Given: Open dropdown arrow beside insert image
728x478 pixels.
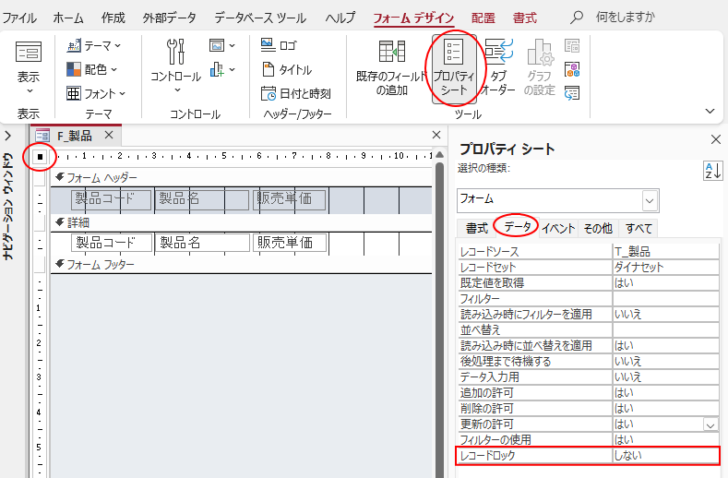Looking at the screenshot, I should [x=232, y=45].
